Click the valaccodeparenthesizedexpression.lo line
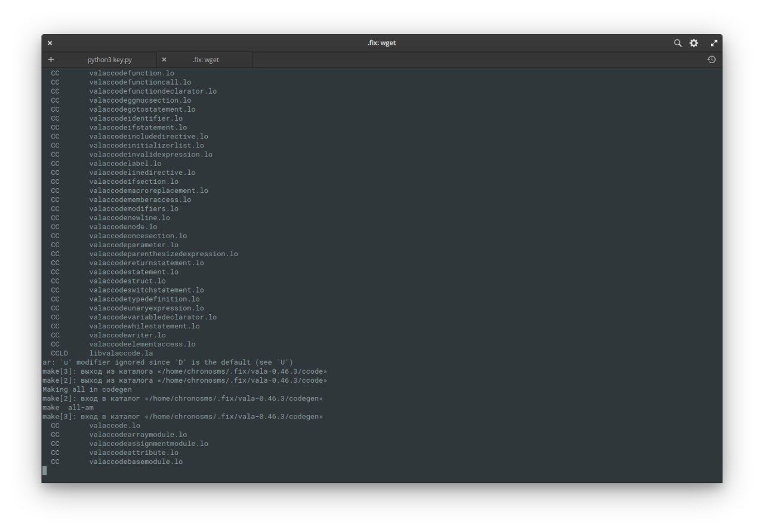This screenshot has height=532, width=764. 144,254
